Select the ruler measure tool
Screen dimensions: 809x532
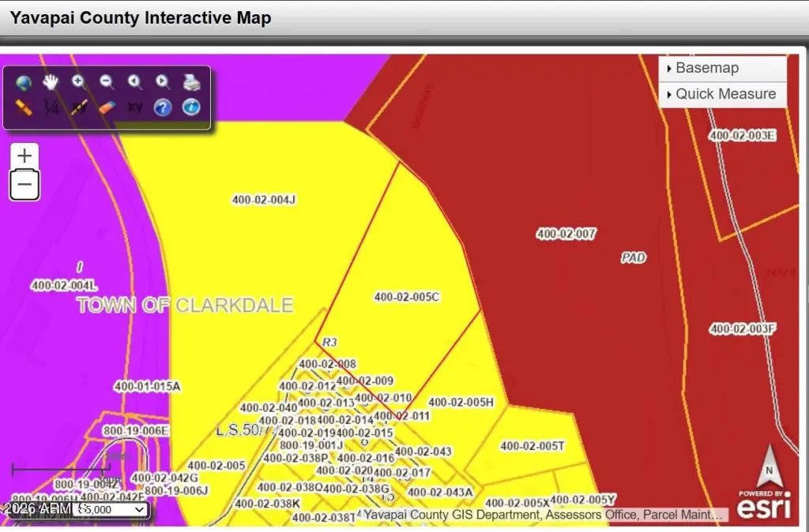click(x=23, y=107)
